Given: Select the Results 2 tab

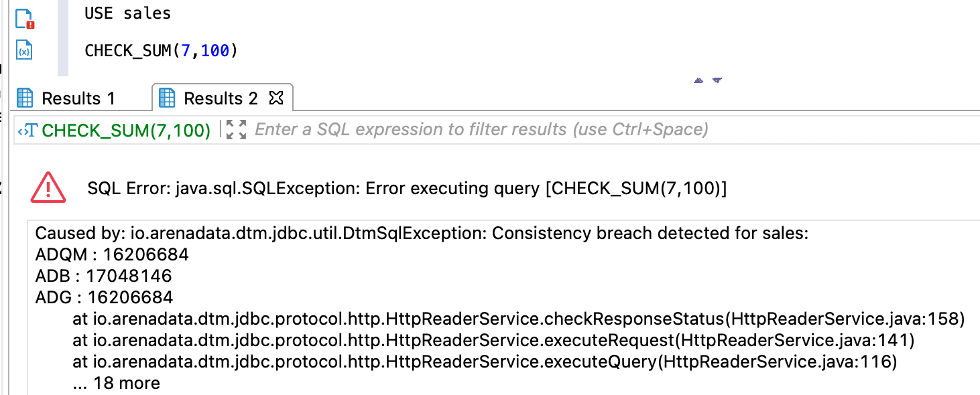Looking at the screenshot, I should pos(221,98).
